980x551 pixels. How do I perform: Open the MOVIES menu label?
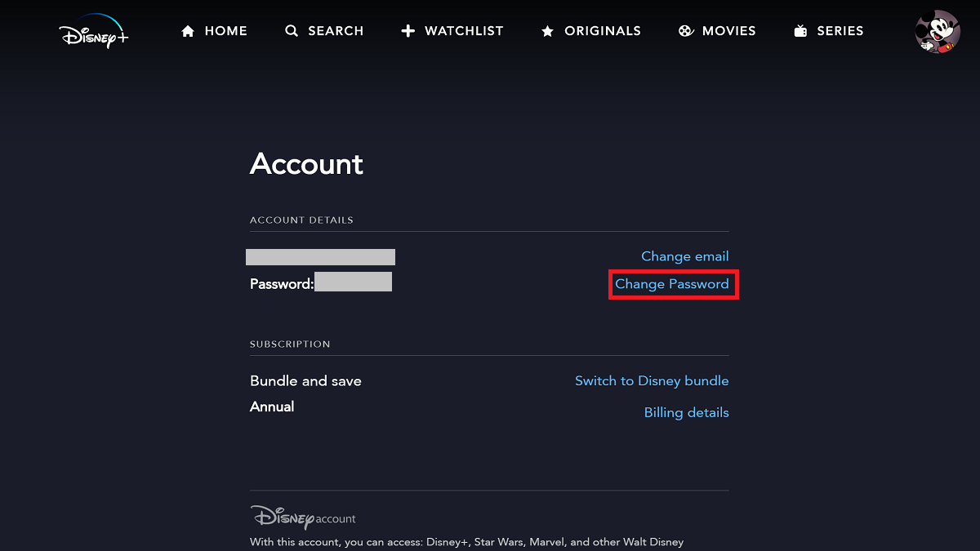[x=729, y=31]
